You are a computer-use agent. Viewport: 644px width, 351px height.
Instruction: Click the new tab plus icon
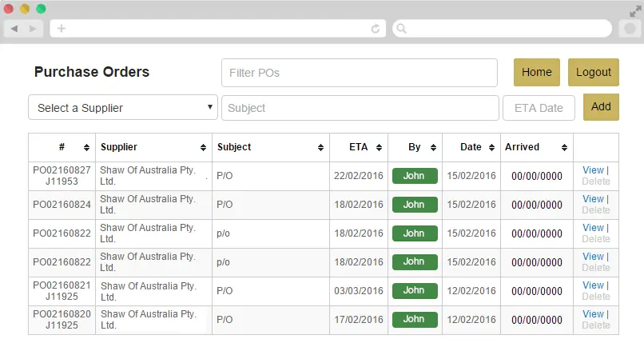(62, 28)
